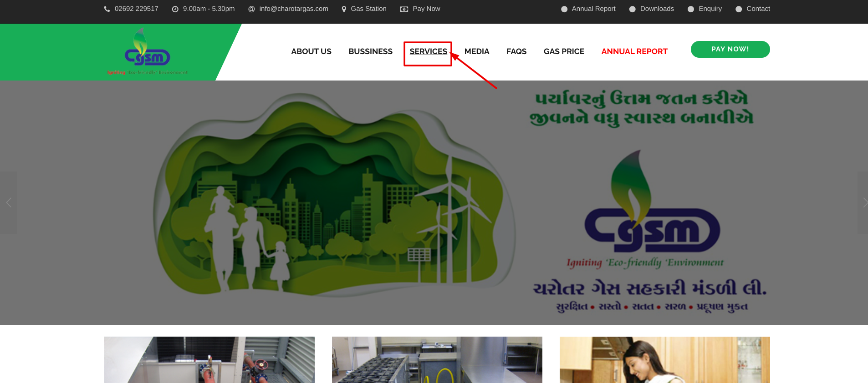The width and height of the screenshot is (868, 383).
Task: Open the red Annual Report nav link
Action: coord(634,51)
